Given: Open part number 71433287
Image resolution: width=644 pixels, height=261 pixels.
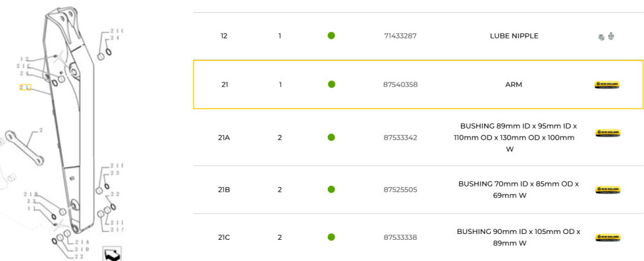Looking at the screenshot, I should pos(400,36).
